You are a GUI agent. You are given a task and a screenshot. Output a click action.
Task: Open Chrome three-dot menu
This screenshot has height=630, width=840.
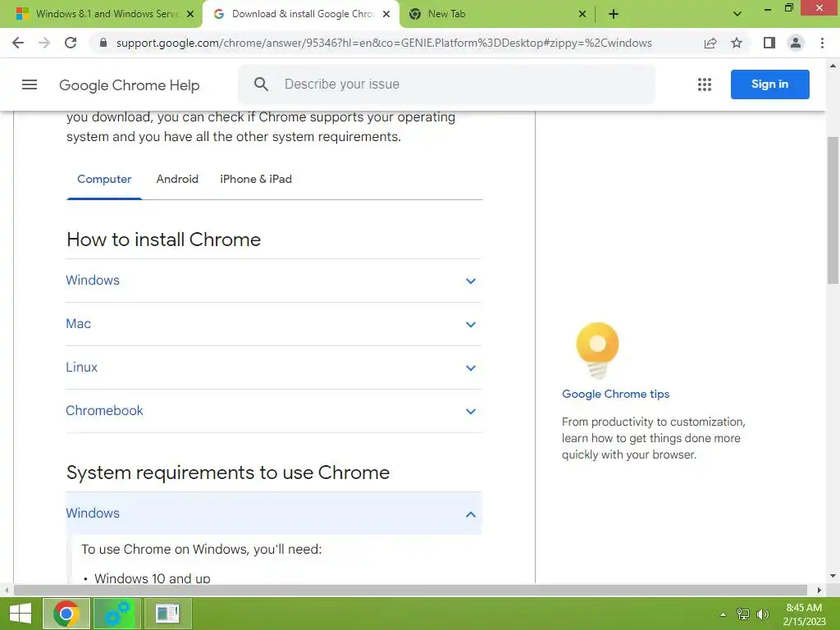click(822, 43)
